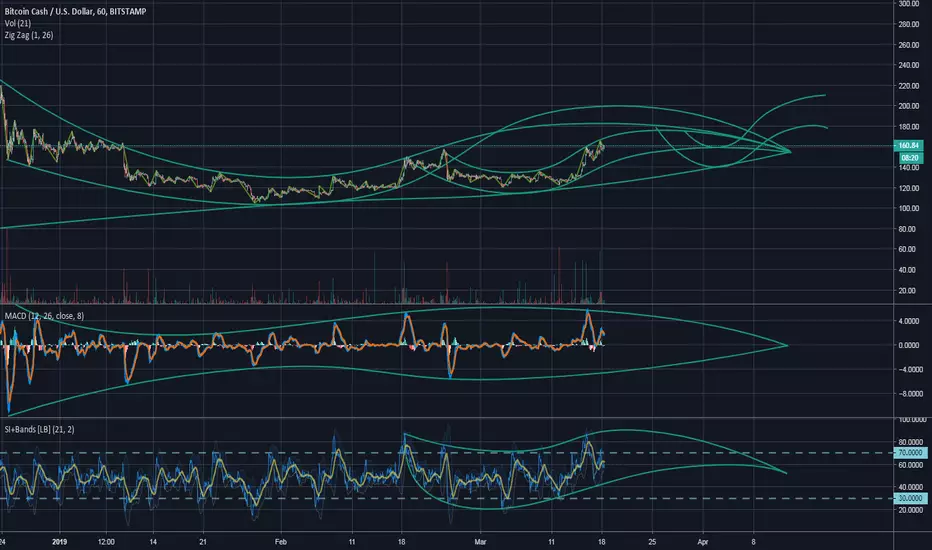Viewport: 932px width, 550px height.
Task: Click the 60.00 price axis label
Action: coord(907,249)
